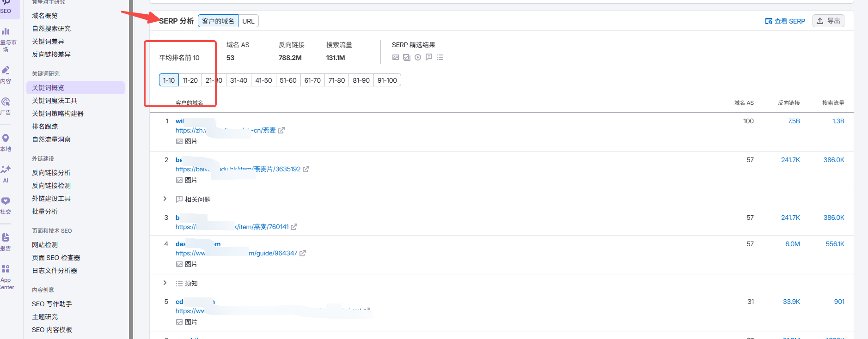Image resolution: width=868 pixels, height=339 pixels.
Task: Select the 61-70 ranking range tab
Action: click(312, 80)
